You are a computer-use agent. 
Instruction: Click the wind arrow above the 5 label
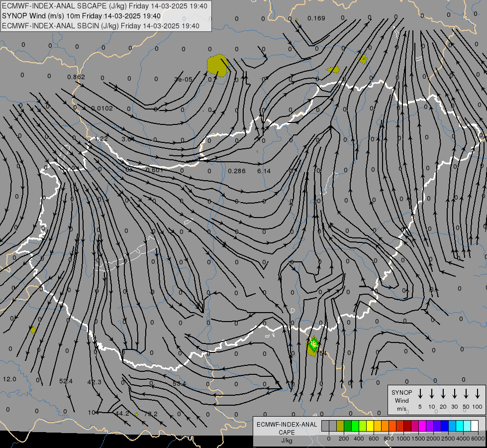pyautogui.click(x=420, y=393)
